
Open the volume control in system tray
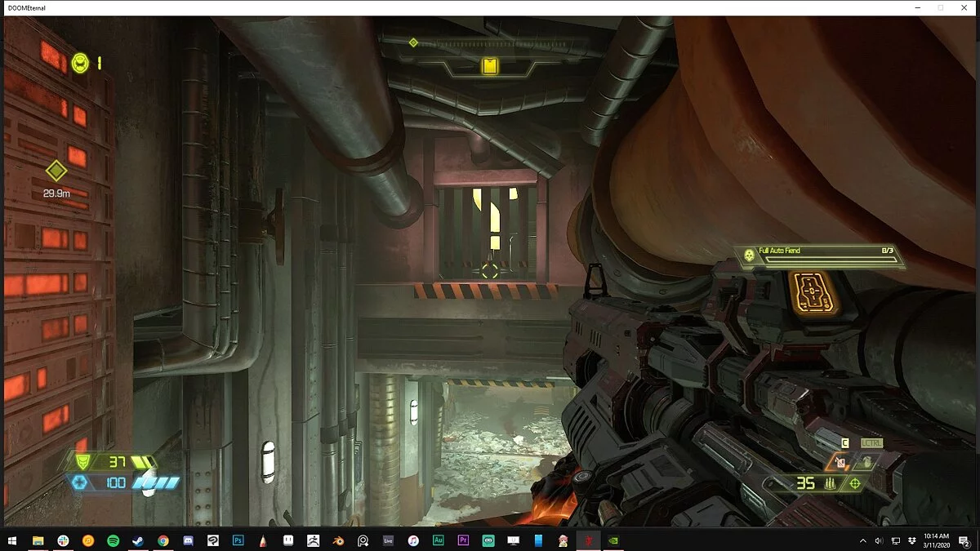879,540
